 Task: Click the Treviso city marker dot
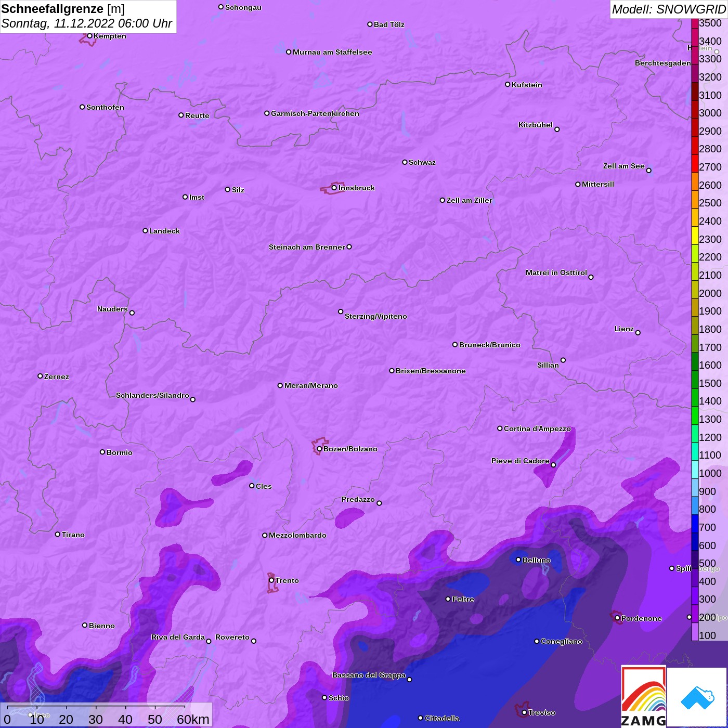[524, 712]
